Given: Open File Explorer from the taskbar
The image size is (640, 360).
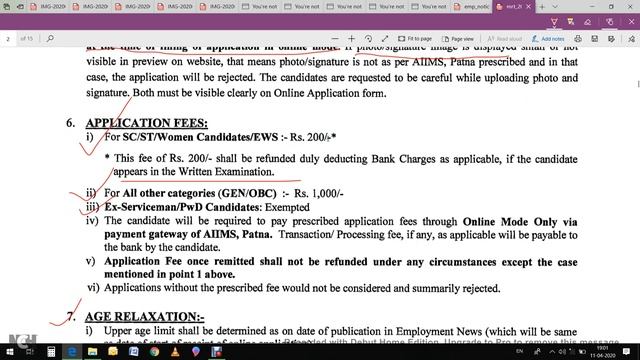Looking at the screenshot, I should pyautogui.click(x=93, y=351).
